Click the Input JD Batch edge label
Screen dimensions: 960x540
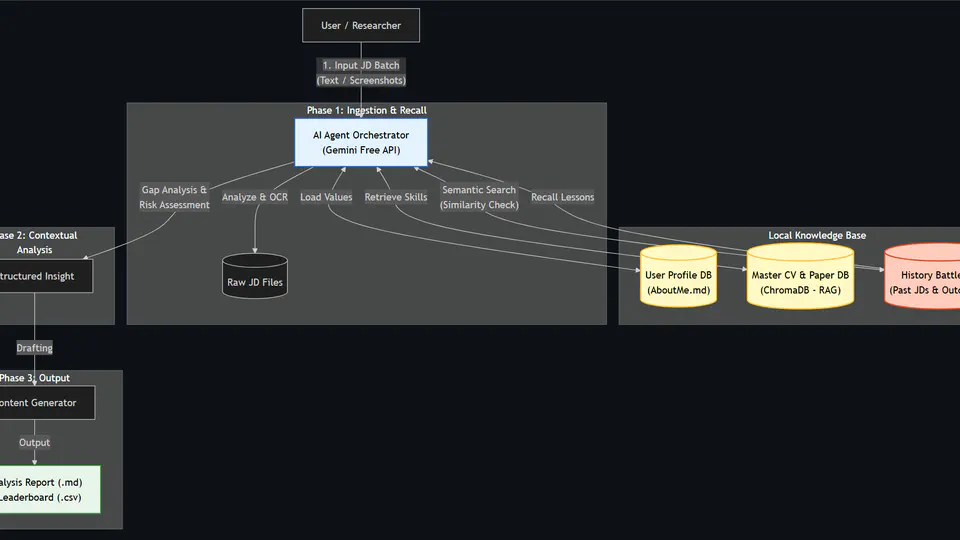(x=361, y=73)
